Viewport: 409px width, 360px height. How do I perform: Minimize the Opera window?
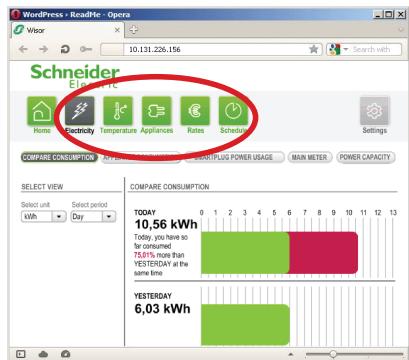point(378,14)
